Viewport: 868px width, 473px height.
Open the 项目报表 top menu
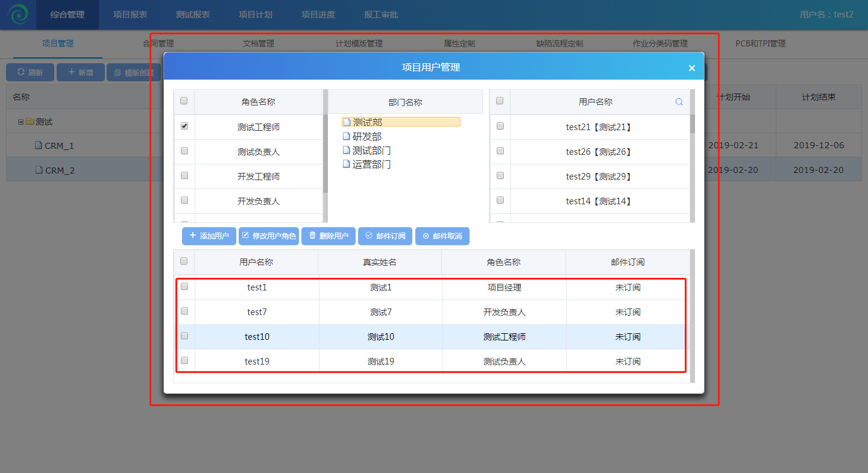coord(130,14)
